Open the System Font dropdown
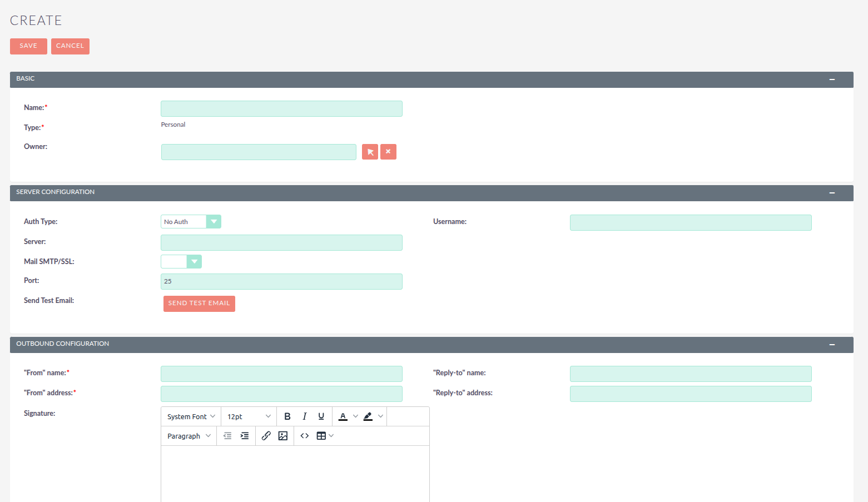868x502 pixels. (190, 416)
